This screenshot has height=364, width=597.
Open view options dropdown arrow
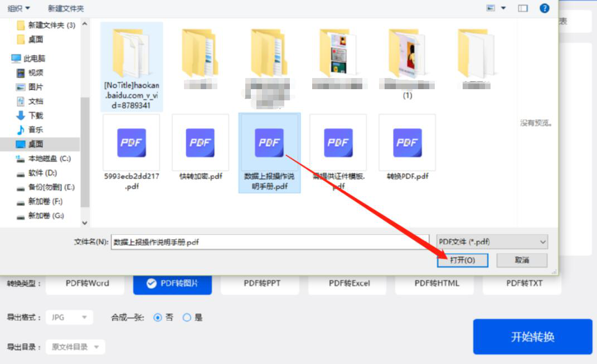pyautogui.click(x=503, y=8)
